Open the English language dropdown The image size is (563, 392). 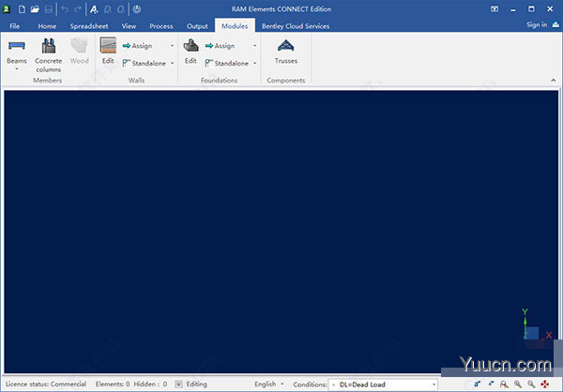269,384
